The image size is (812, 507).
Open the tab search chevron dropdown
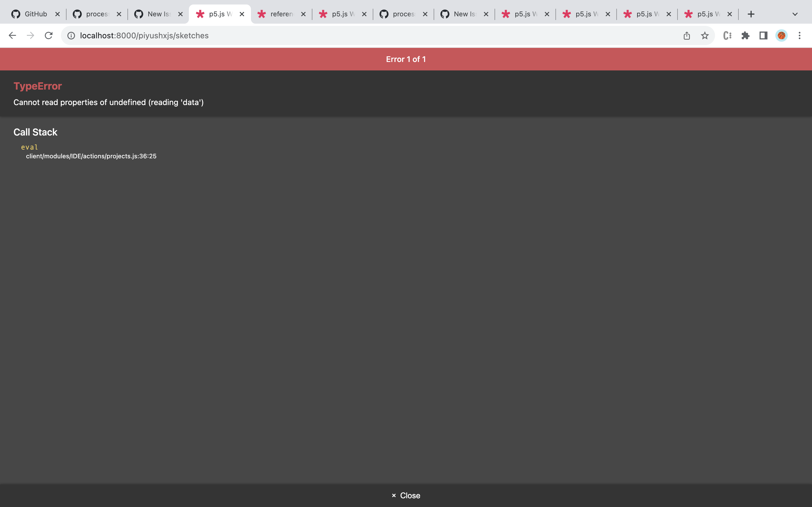point(795,14)
